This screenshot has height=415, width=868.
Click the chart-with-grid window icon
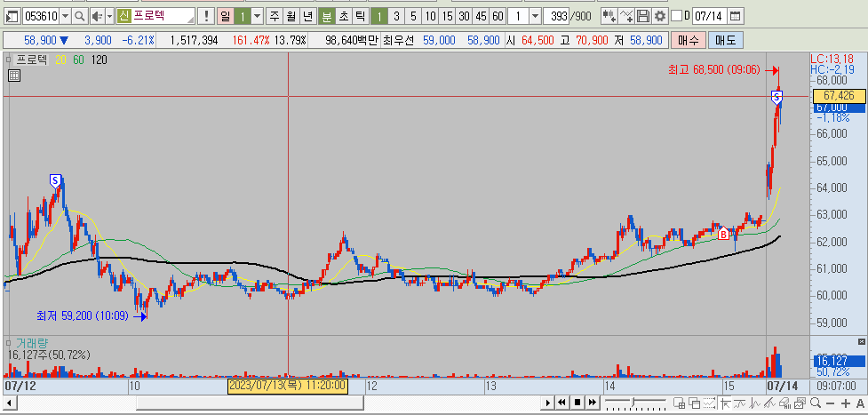point(680,403)
